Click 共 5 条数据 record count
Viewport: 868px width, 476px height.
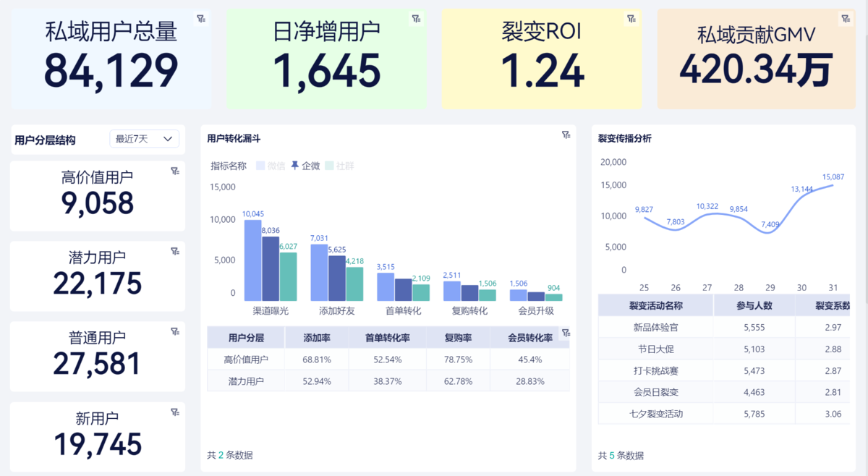click(x=621, y=456)
